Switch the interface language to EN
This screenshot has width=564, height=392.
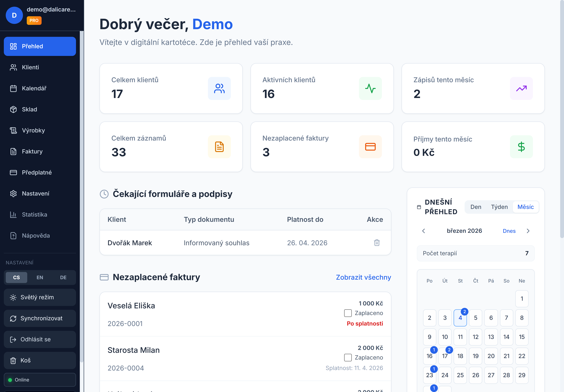(x=40, y=277)
